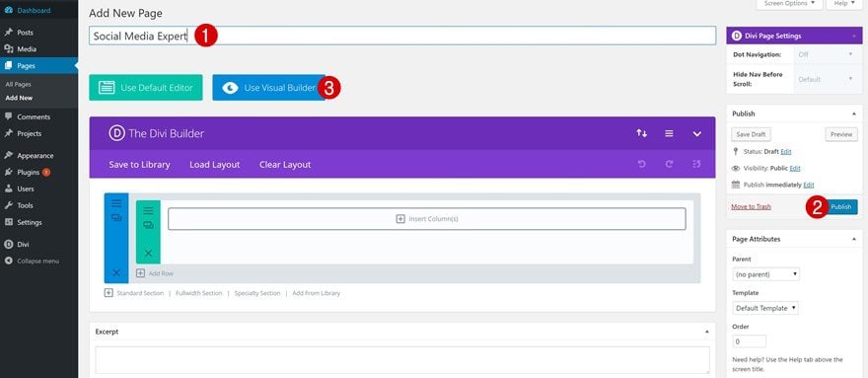
Task: Open the Help dropdown tab
Action: point(844,4)
